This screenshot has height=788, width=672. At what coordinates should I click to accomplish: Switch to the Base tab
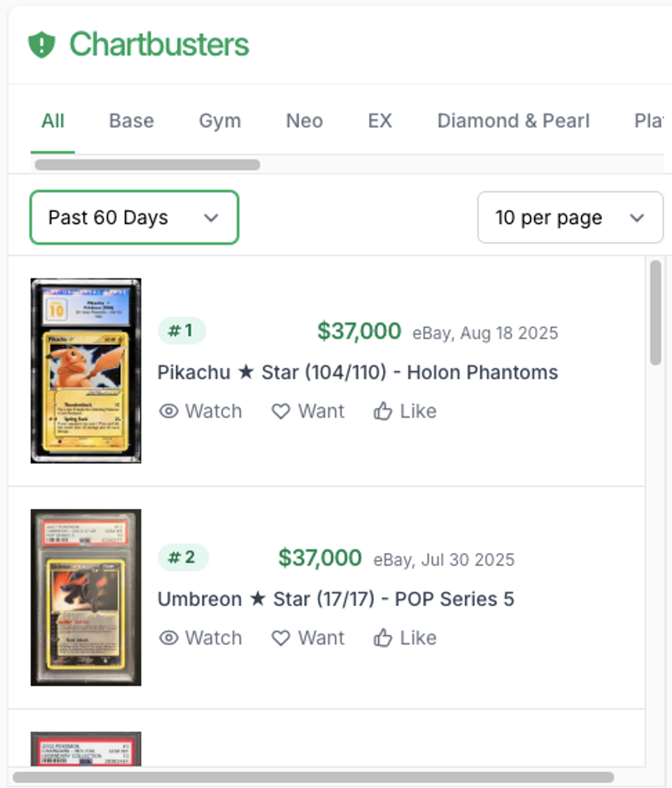coord(131,121)
